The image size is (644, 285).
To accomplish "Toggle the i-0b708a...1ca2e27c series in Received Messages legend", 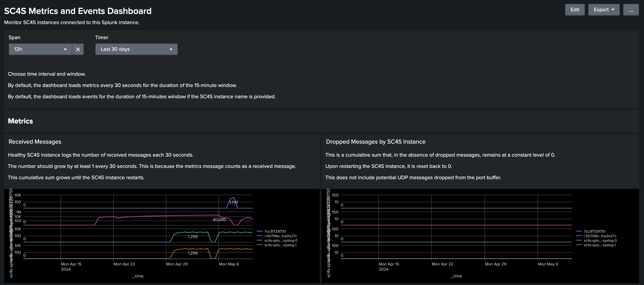I will click(280, 236).
